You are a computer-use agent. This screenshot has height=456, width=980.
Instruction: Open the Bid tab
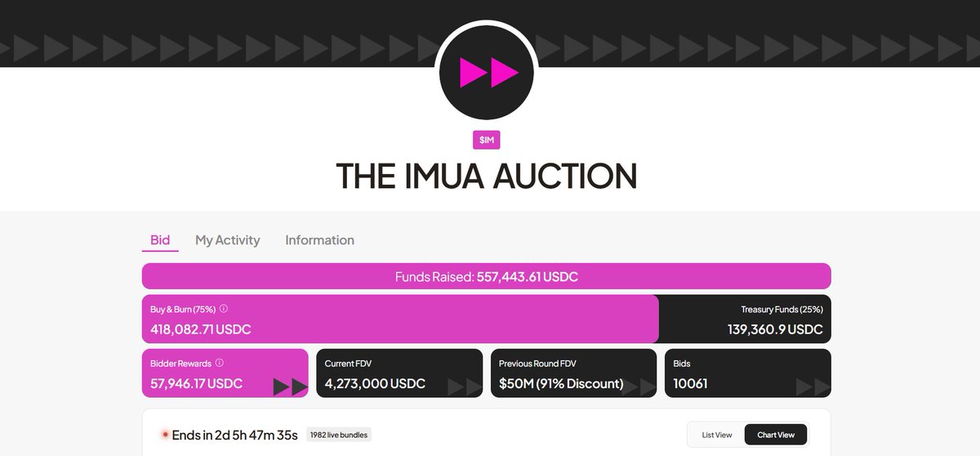(x=160, y=240)
